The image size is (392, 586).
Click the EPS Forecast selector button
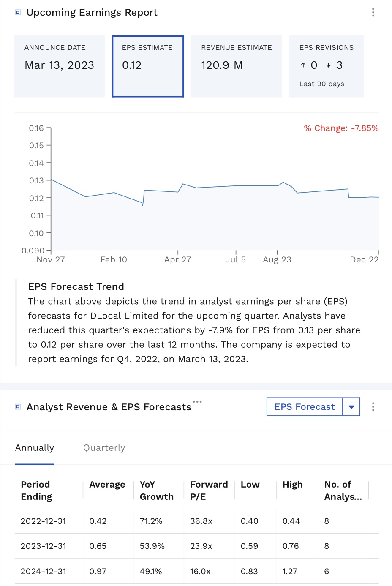click(305, 407)
